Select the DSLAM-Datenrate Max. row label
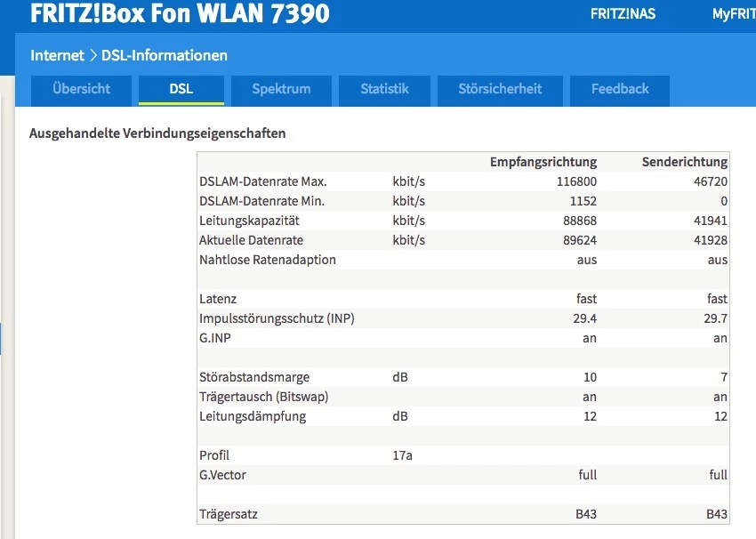756x539 pixels. click(263, 181)
